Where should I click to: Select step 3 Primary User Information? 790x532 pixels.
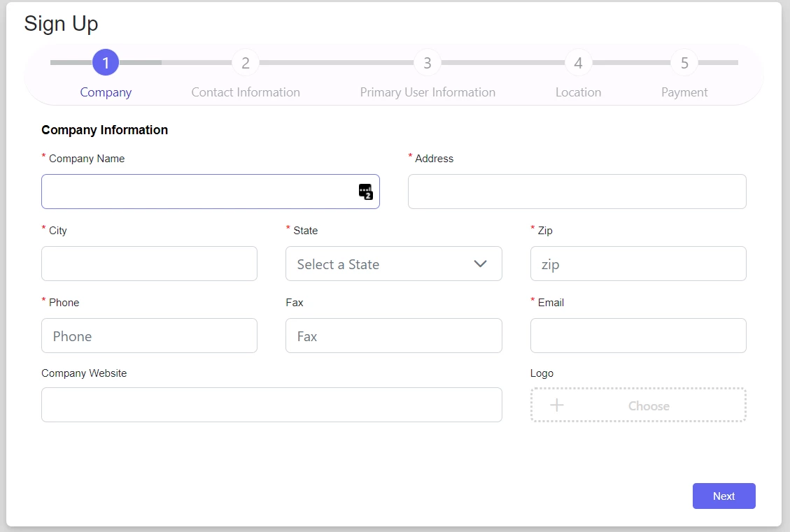[x=428, y=63]
